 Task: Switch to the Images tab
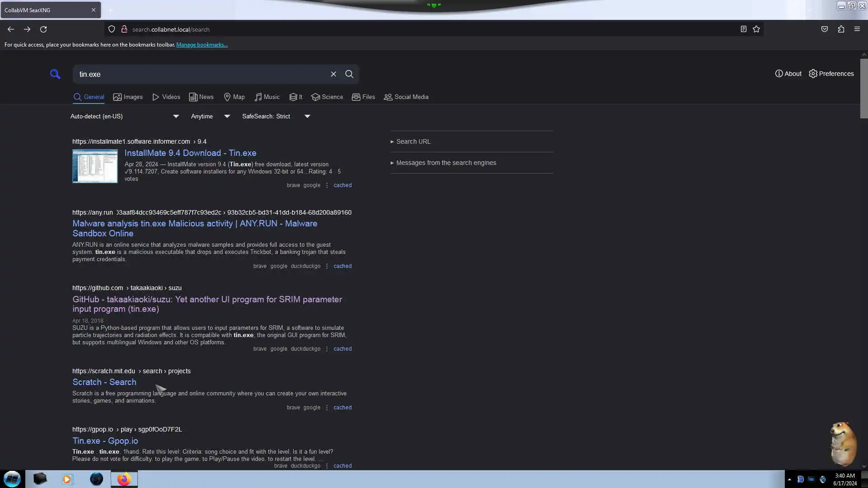coord(128,97)
